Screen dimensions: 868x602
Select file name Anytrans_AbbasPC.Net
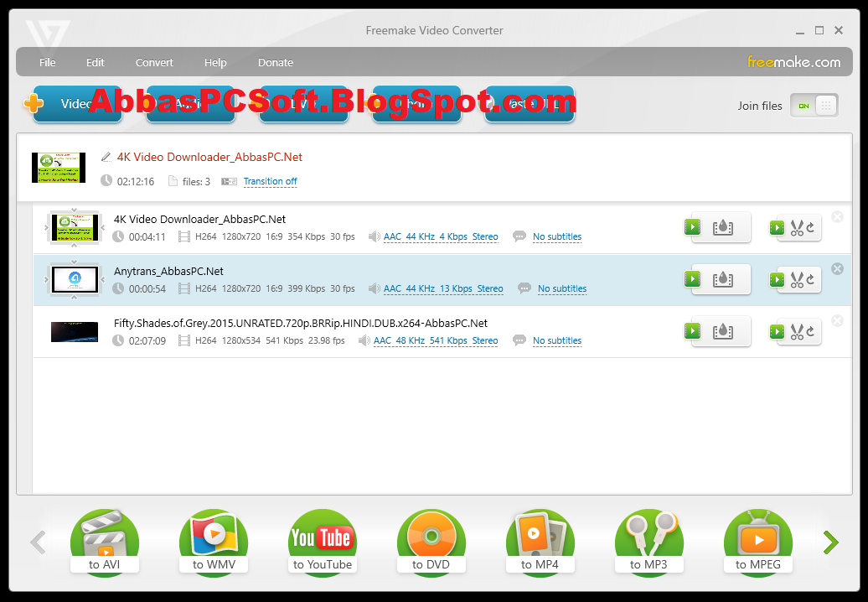[169, 272]
